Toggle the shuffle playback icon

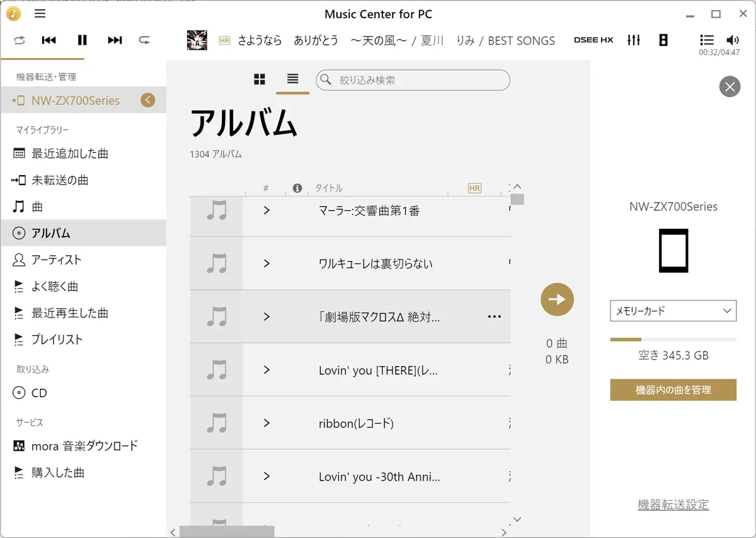point(20,40)
